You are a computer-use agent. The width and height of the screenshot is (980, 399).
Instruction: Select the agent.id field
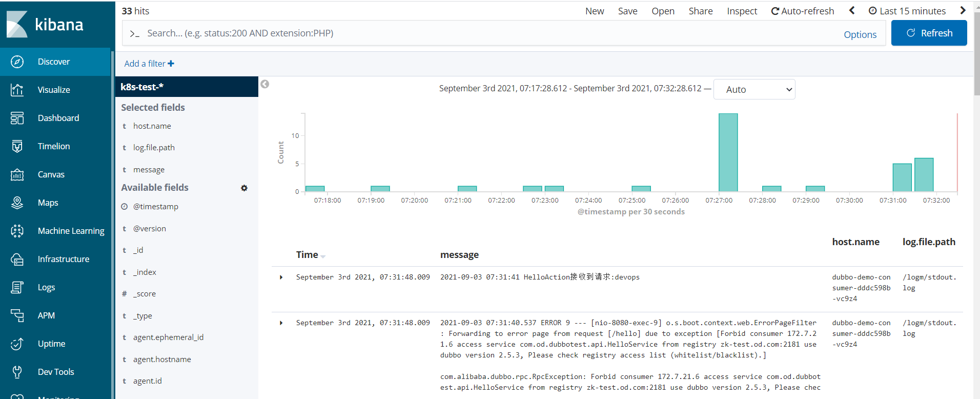tap(147, 381)
